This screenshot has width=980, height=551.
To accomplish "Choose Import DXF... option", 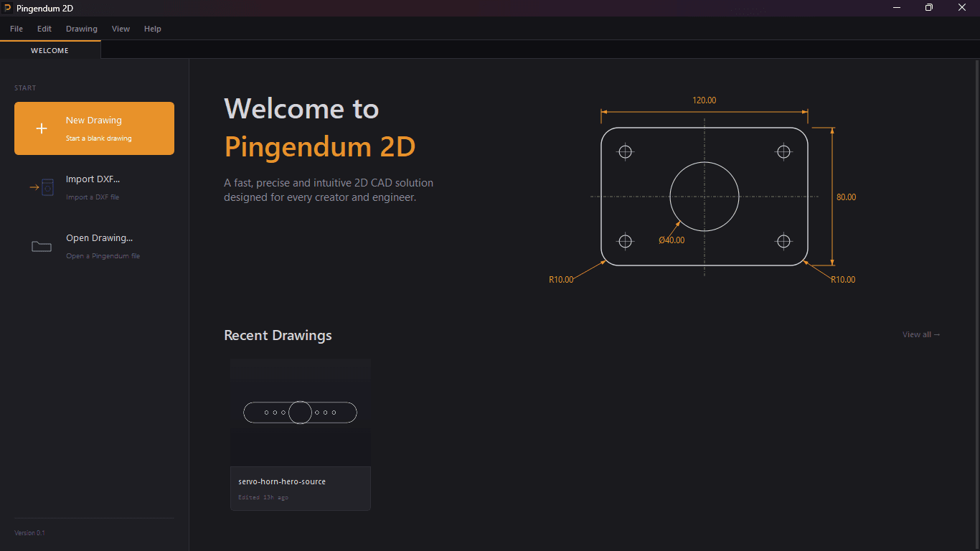I will pos(94,187).
